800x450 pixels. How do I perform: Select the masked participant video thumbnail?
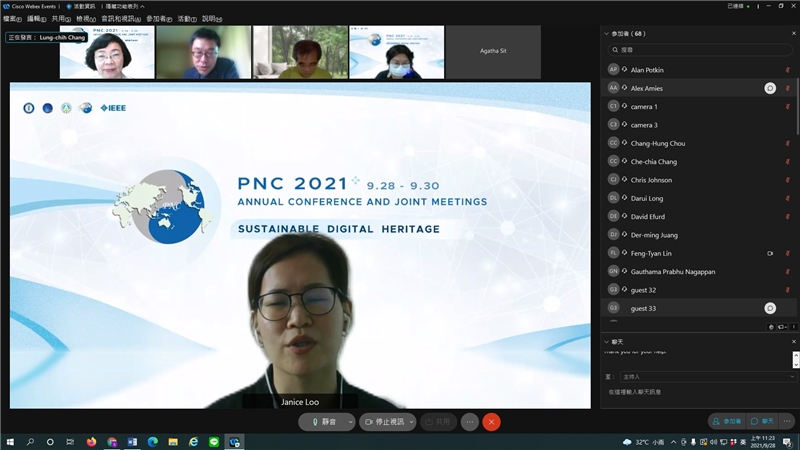(x=396, y=52)
